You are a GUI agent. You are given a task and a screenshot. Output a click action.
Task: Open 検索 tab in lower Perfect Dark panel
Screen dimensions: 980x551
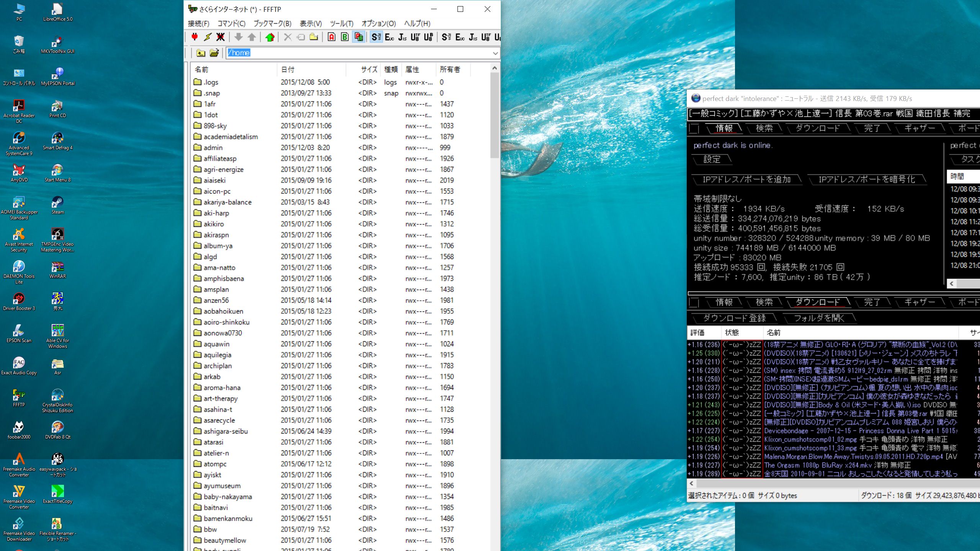(x=764, y=302)
